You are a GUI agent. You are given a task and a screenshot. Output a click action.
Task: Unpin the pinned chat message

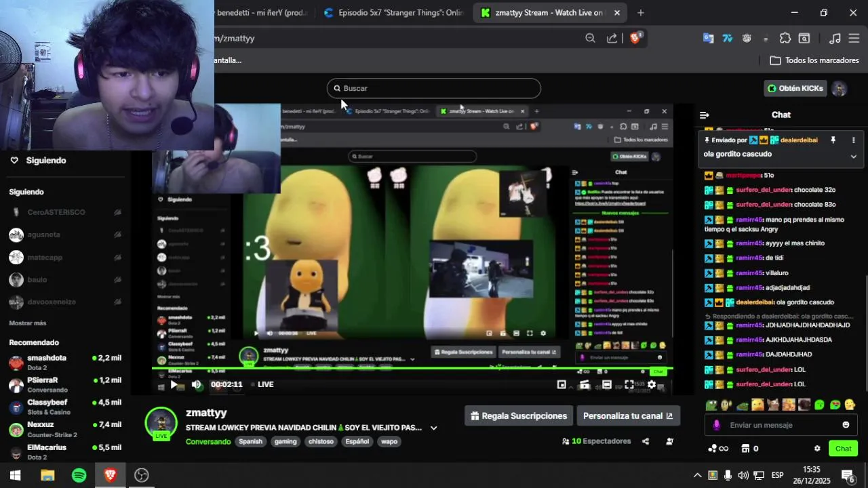click(x=833, y=140)
